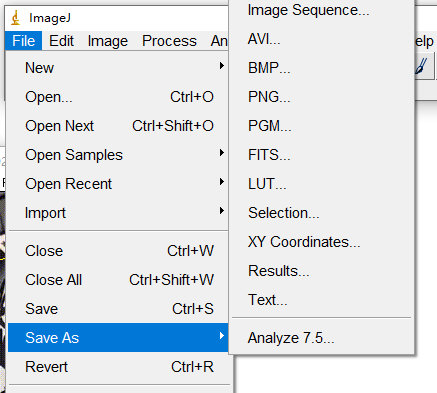Image resolution: width=437 pixels, height=393 pixels.
Task: Save as LUT...
Action: [x=322, y=184]
